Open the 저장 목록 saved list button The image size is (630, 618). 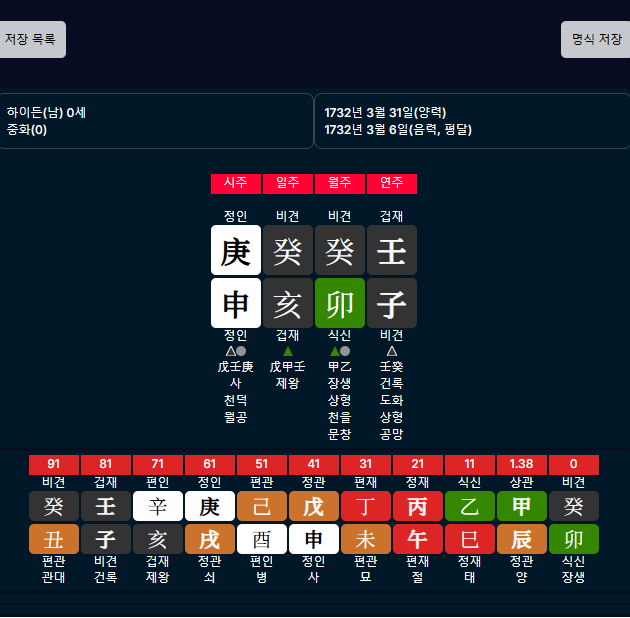tap(32, 39)
